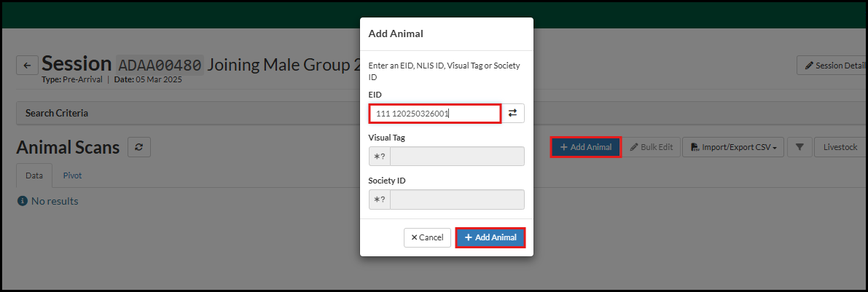The image size is (868, 292).
Task: Click the wildcard icon beside Society ID
Action: (380, 200)
